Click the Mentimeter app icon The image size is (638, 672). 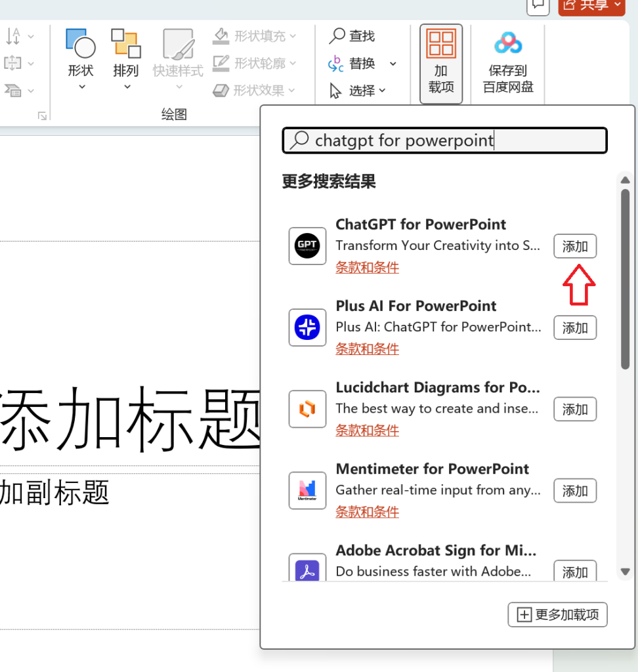coord(307,490)
